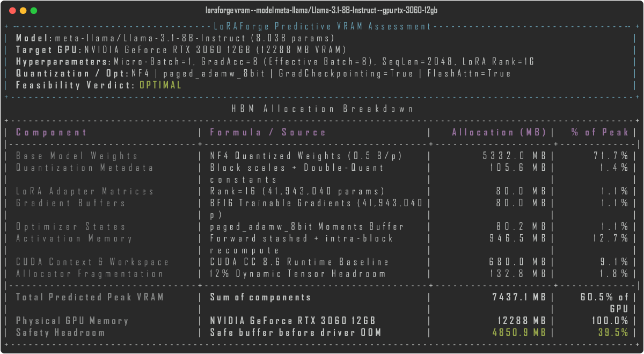Click the '946.5 MB' value

pyautogui.click(x=518, y=239)
